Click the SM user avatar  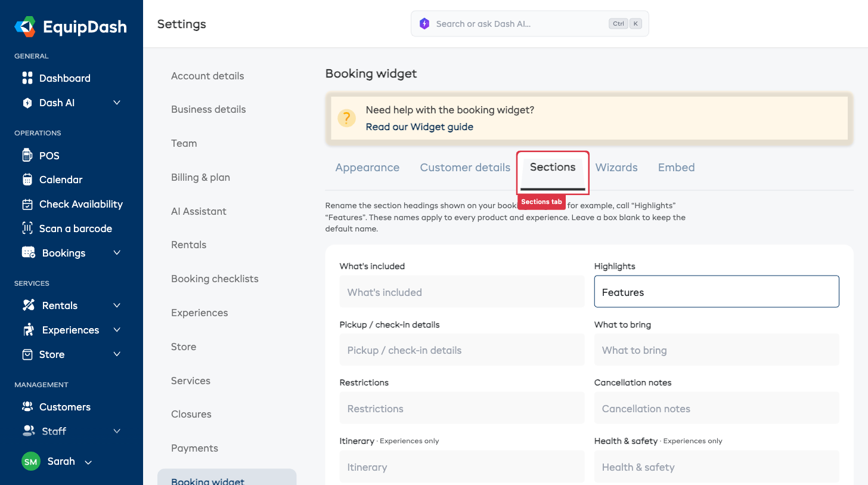31,462
